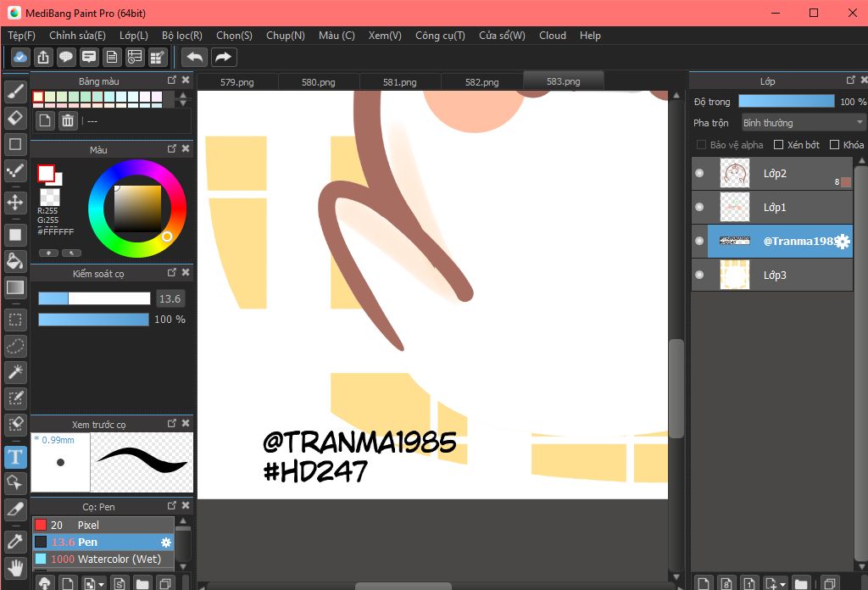
Task: Click the foreground color swatch
Action: click(46, 173)
